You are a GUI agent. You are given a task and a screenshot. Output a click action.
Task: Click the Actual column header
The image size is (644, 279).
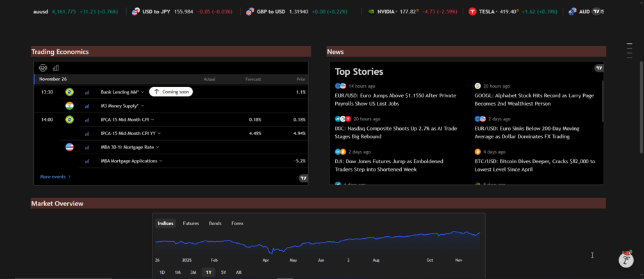click(210, 79)
